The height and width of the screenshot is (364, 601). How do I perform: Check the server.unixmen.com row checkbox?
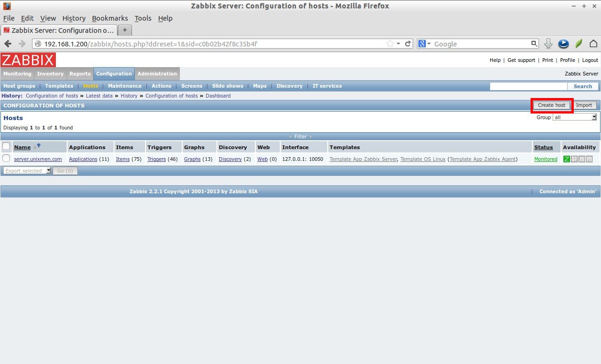pyautogui.click(x=6, y=159)
